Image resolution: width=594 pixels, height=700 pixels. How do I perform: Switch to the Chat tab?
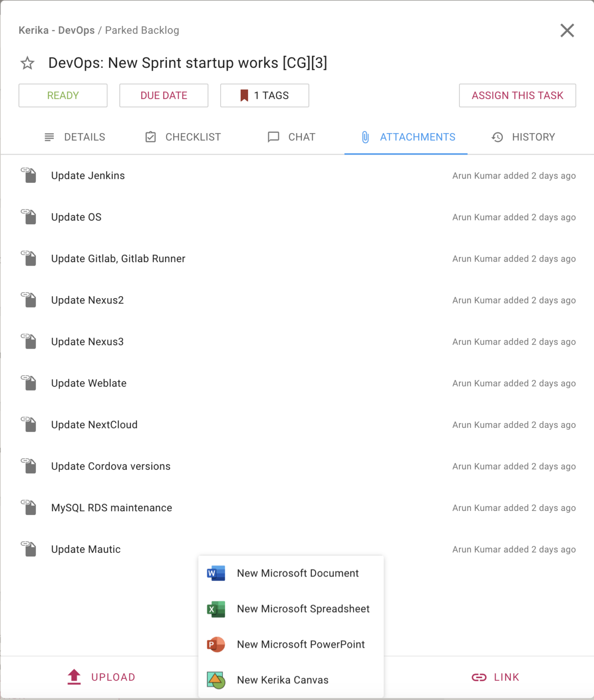click(291, 137)
